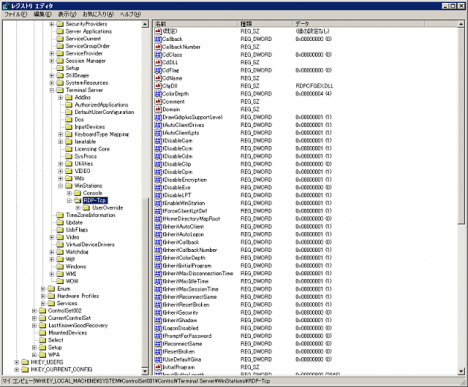The height and width of the screenshot is (387, 468).
Task: Click the UserOverride folder icon
Action: [x=86, y=208]
